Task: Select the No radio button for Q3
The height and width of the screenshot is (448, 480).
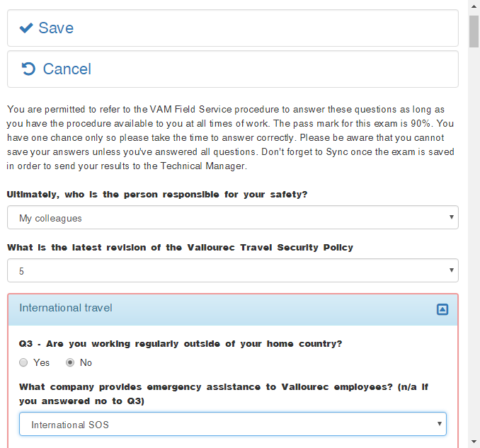Action: (70, 362)
